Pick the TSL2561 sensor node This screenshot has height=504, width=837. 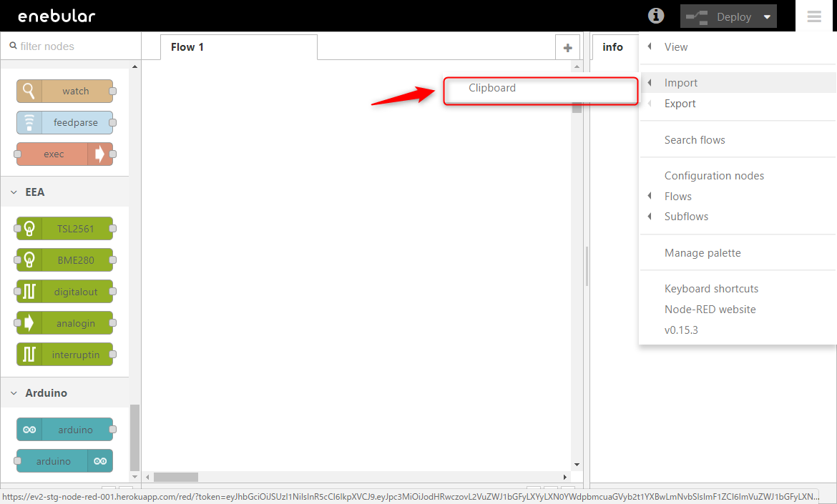(x=65, y=229)
